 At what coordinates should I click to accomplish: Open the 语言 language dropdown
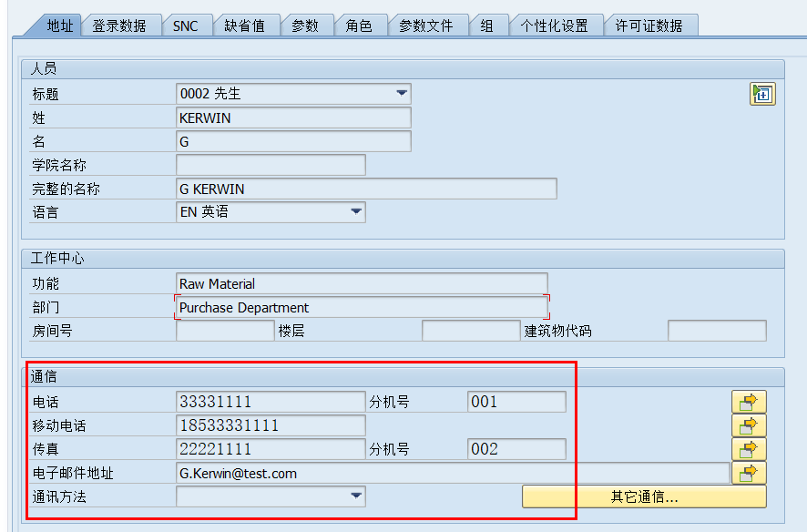(355, 211)
